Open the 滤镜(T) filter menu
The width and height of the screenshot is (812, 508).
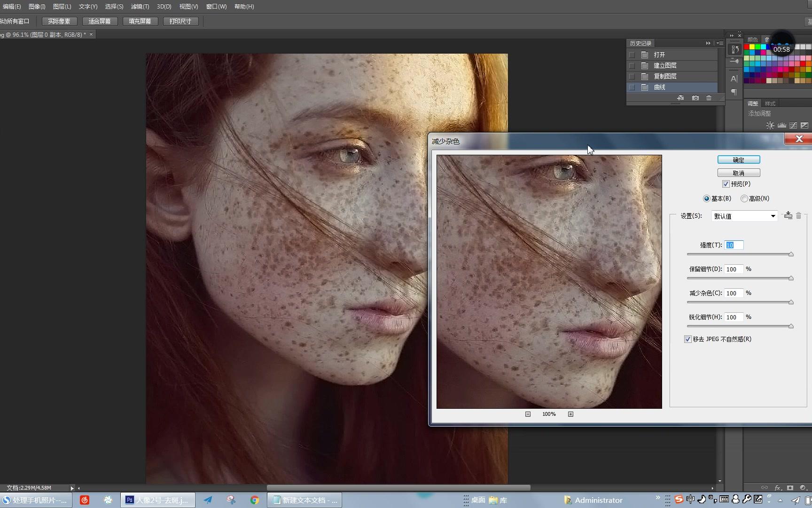point(140,7)
